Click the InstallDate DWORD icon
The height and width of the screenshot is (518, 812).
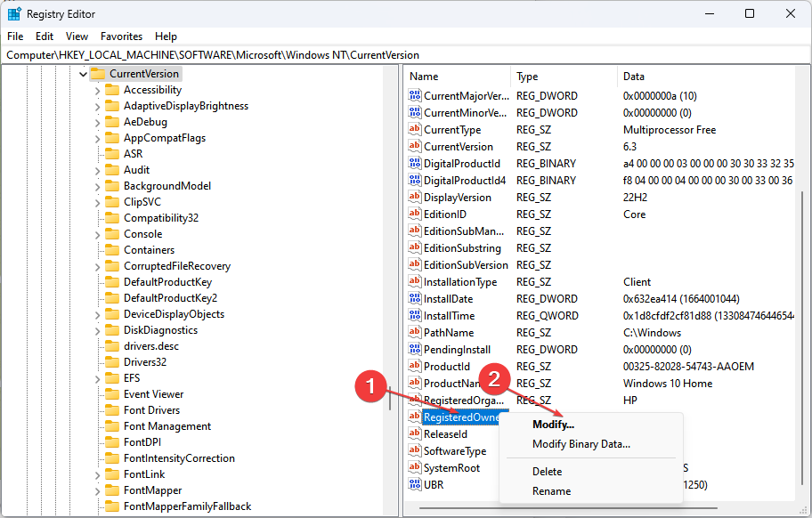[x=414, y=298]
